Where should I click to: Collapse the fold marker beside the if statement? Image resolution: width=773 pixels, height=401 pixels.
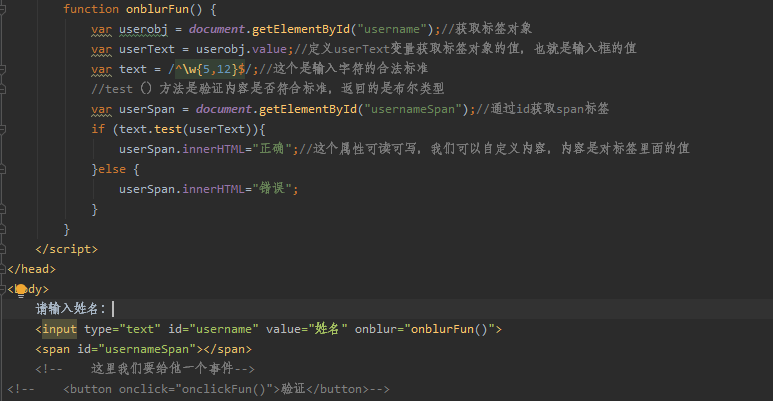(2, 130)
